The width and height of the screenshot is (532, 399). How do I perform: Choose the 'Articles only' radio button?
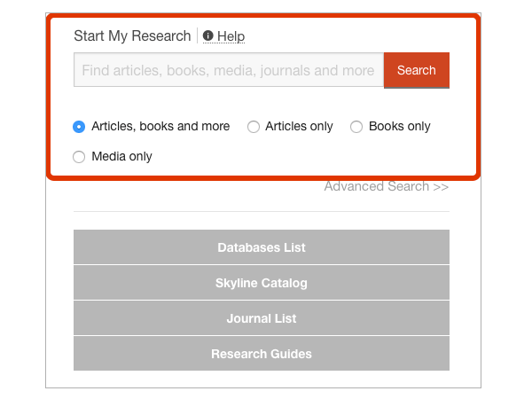point(254,127)
